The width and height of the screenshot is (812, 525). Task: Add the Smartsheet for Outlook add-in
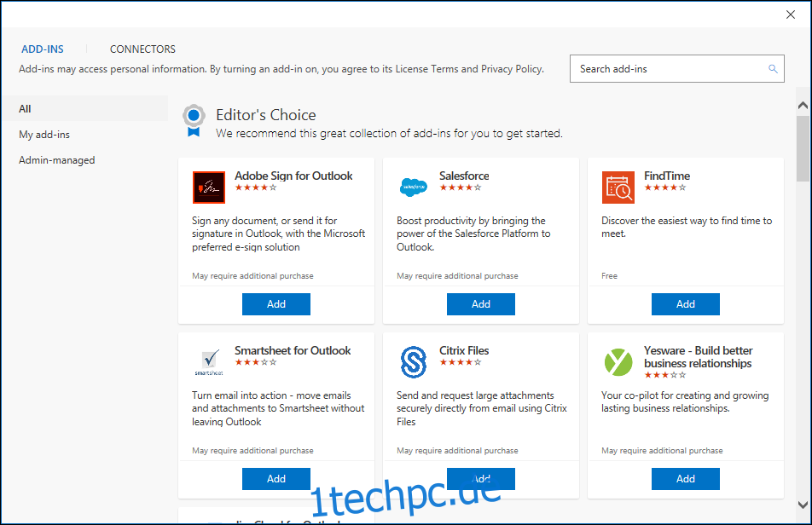pos(276,479)
